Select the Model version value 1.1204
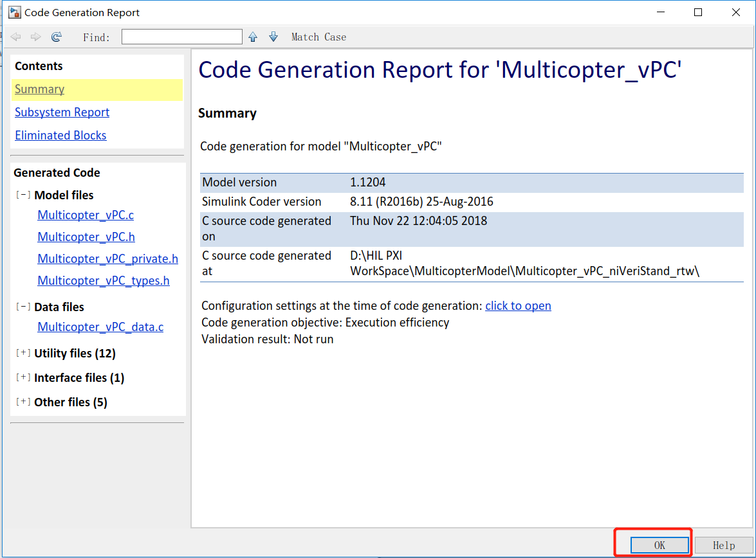The image size is (756, 558). click(x=368, y=182)
